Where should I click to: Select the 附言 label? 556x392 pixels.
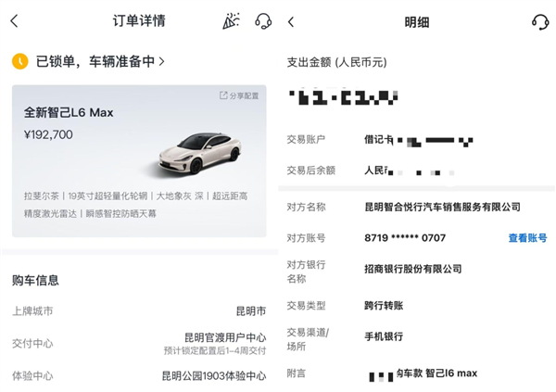[297, 373]
